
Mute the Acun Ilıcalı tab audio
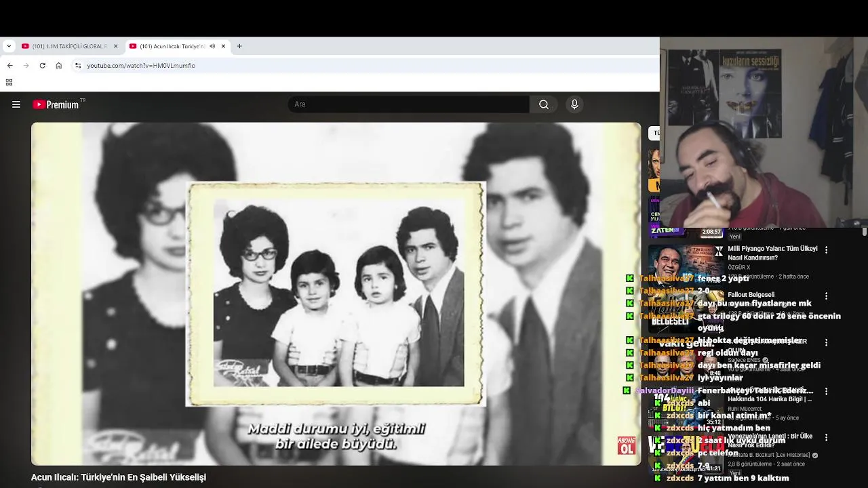(212, 46)
